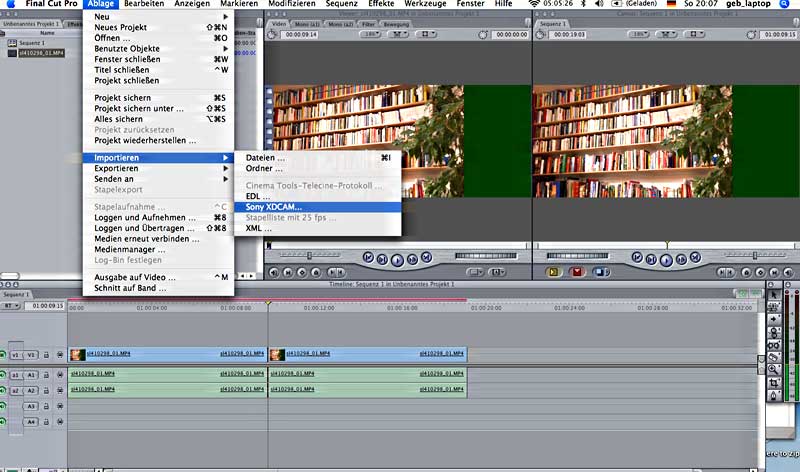Screen dimensions: 800x472
Task: Open the Canvas zoom percentage dropdown
Action: (638, 34)
